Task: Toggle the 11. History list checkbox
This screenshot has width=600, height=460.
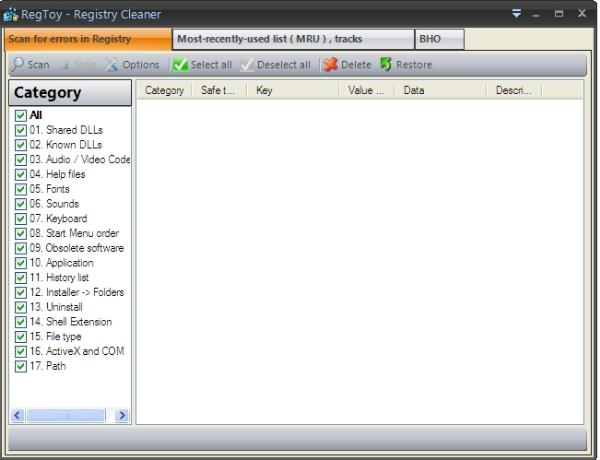Action: pyautogui.click(x=21, y=278)
